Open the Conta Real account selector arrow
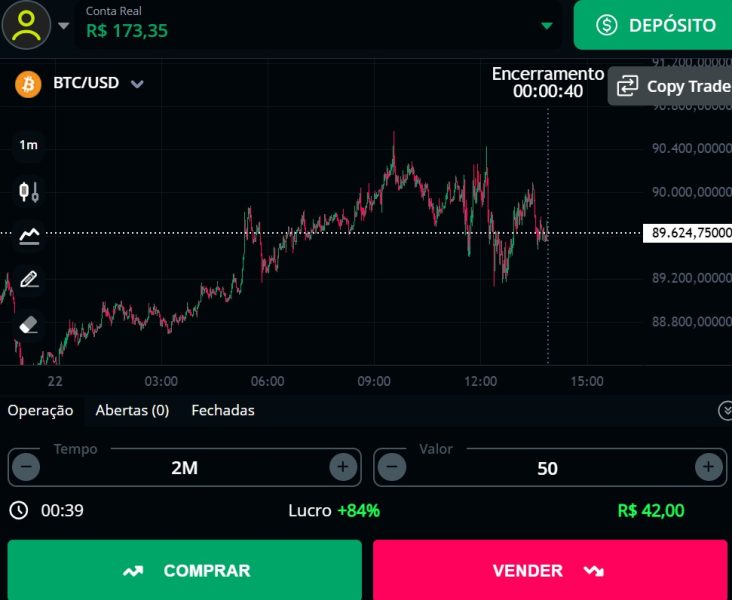The height and width of the screenshot is (600, 732). click(547, 26)
